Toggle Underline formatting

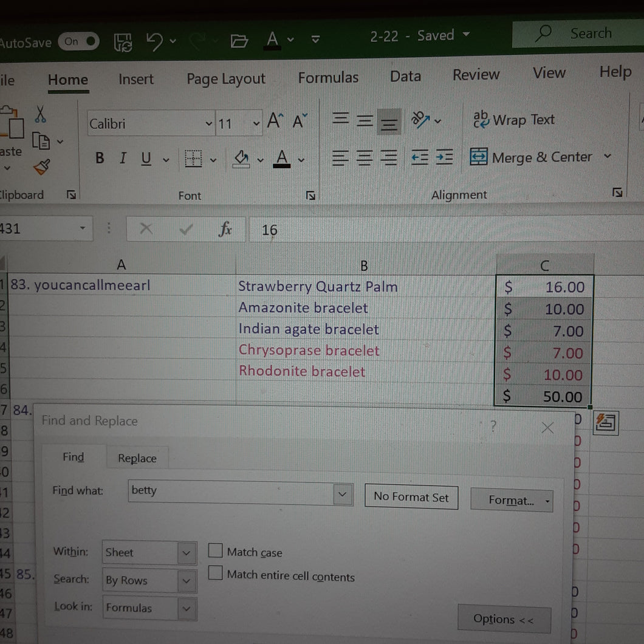pyautogui.click(x=146, y=159)
